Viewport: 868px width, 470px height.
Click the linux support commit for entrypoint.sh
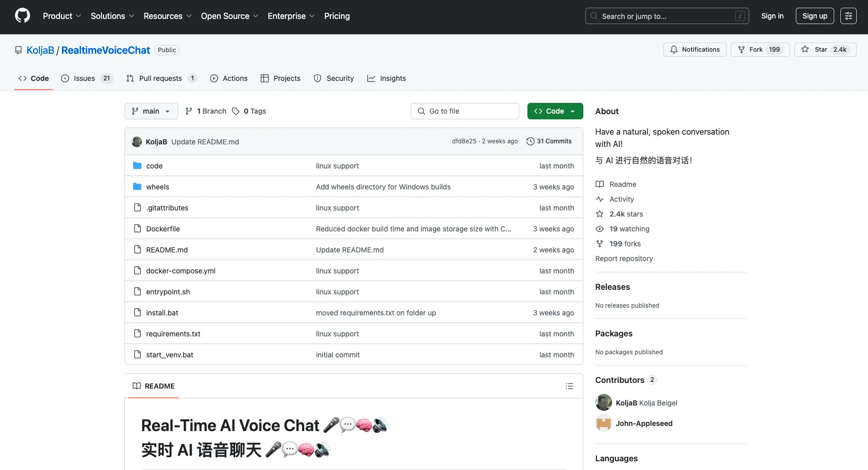337,292
